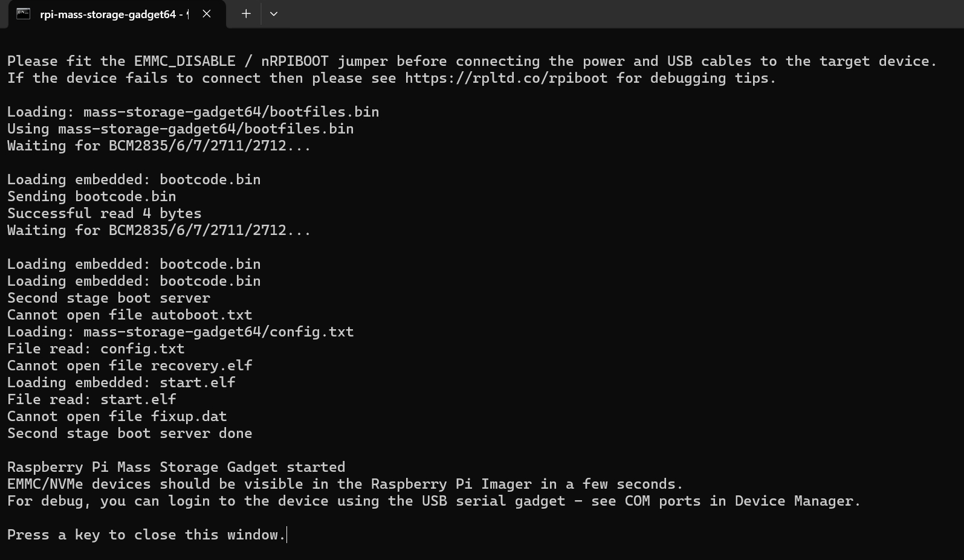Click the terminal icon in the tab

click(23, 14)
